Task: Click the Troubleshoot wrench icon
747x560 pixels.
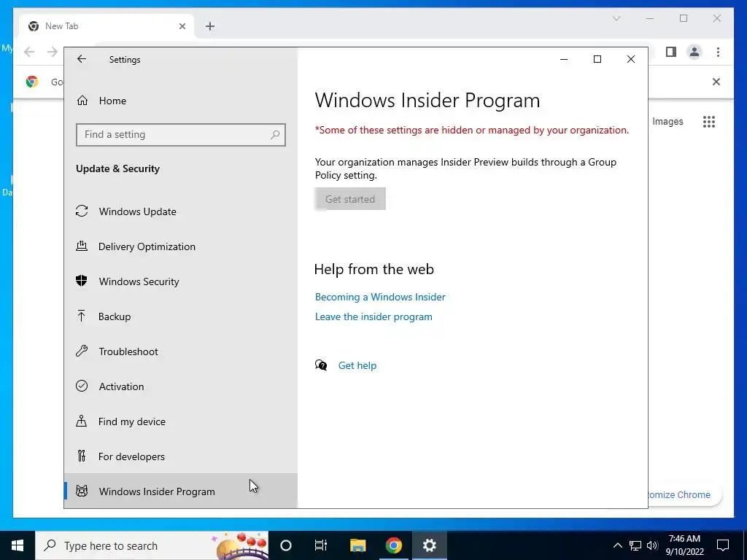Action: 82,351
